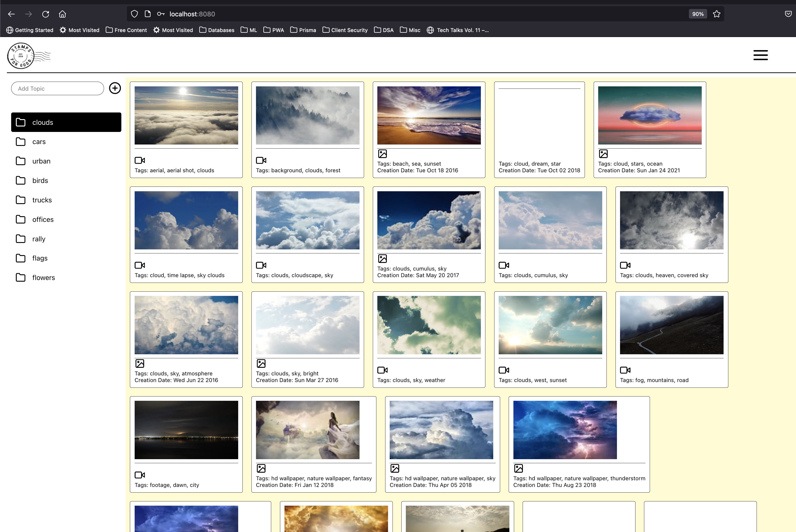This screenshot has width=796, height=532.
Task: Expand the flowers folder in sidebar
Action: pyautogui.click(x=43, y=277)
